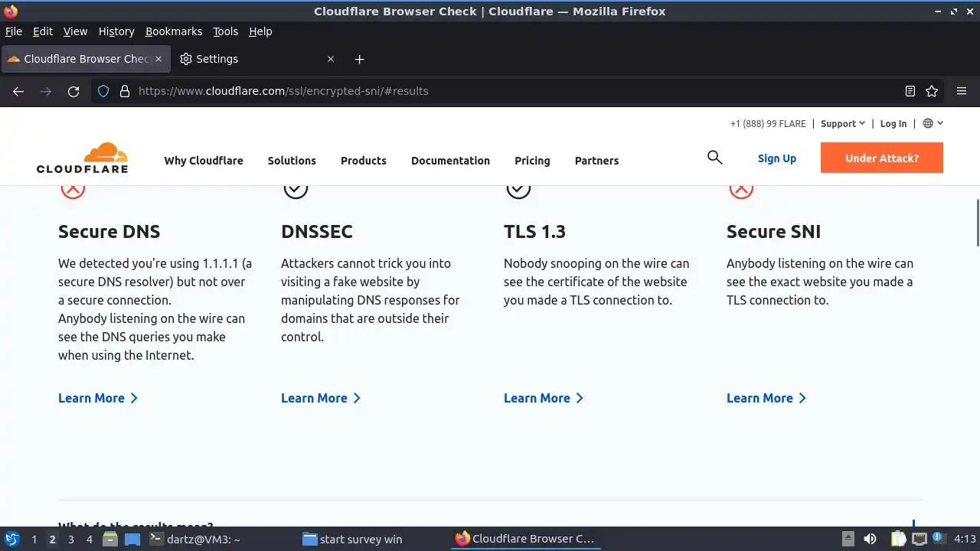Switch to the Settings tab

click(x=256, y=59)
